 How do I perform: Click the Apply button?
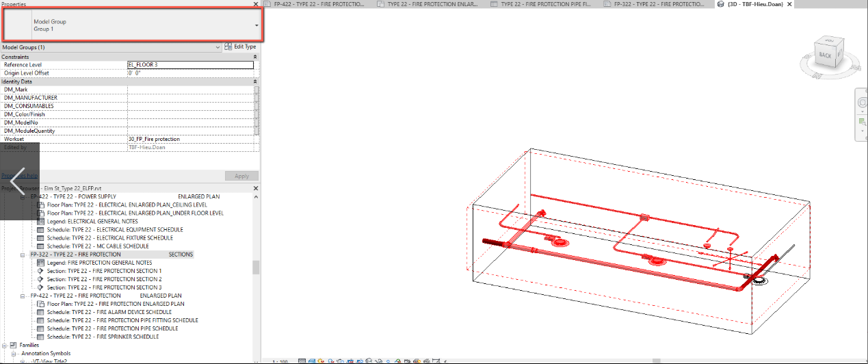241,176
